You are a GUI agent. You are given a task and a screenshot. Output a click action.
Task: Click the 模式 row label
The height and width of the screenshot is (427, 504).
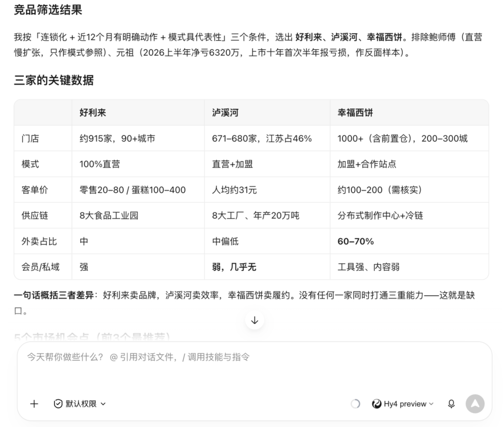(30, 164)
